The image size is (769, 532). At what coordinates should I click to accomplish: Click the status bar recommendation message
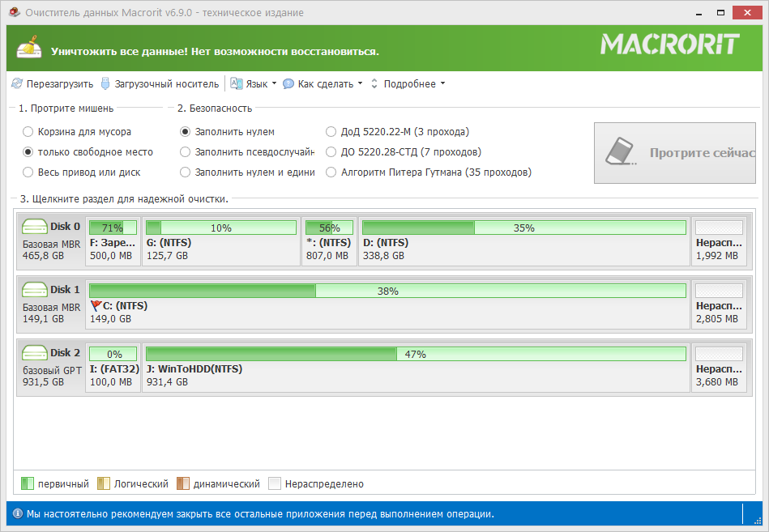260,514
